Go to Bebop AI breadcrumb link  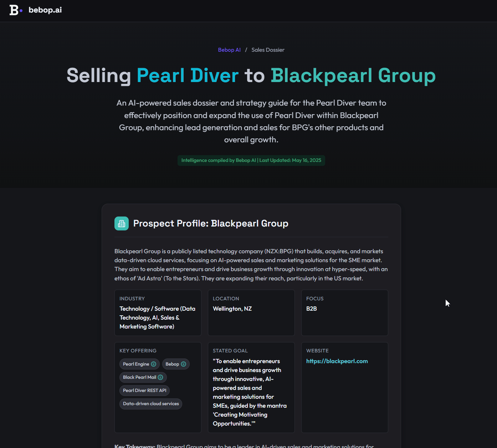click(x=229, y=50)
